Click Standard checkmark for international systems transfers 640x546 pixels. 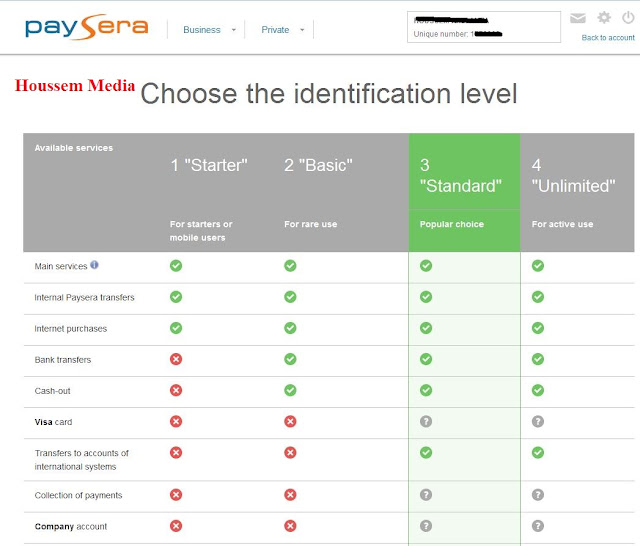coord(426,453)
